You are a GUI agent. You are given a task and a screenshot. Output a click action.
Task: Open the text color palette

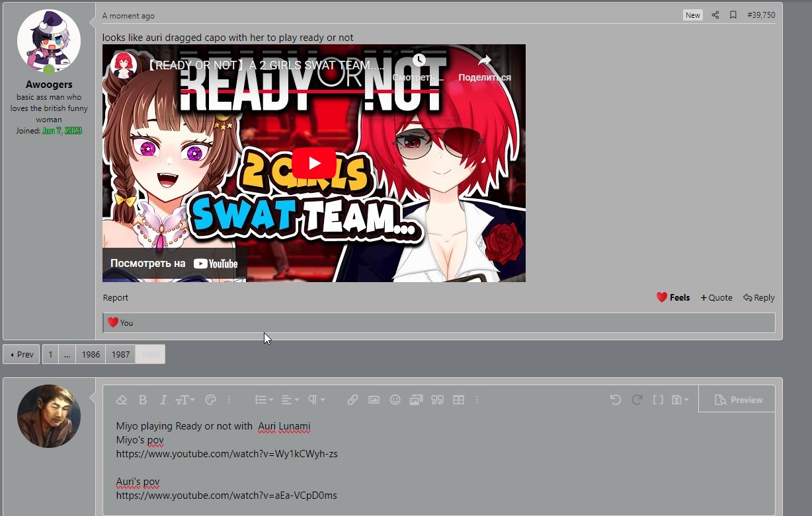click(x=211, y=400)
